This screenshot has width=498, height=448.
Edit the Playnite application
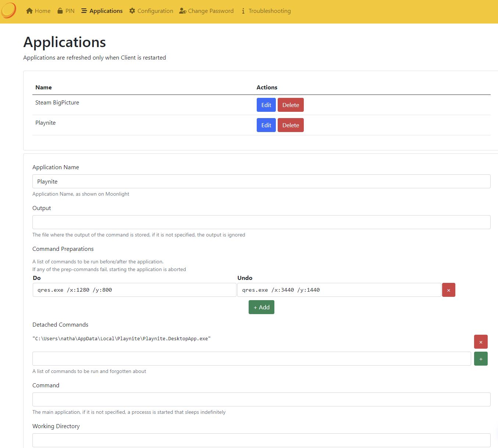tap(266, 125)
